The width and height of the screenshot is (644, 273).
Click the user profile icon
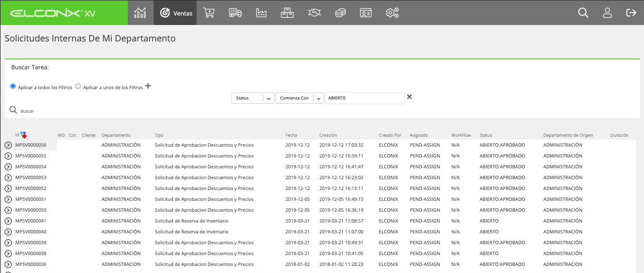point(607,13)
